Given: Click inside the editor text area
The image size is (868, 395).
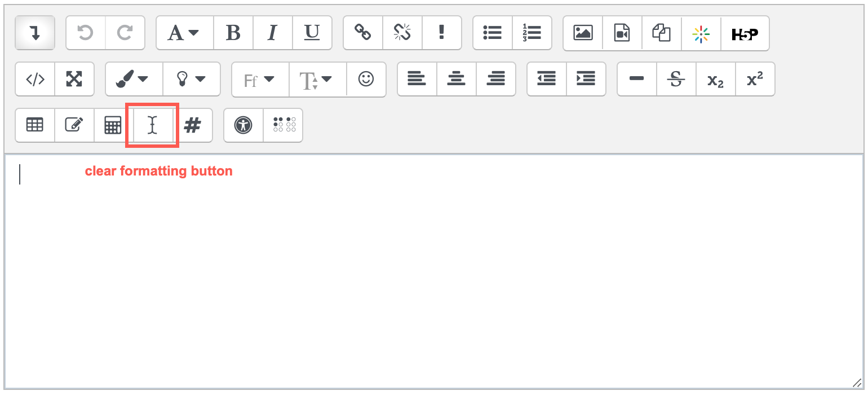Looking at the screenshot, I should point(434,271).
